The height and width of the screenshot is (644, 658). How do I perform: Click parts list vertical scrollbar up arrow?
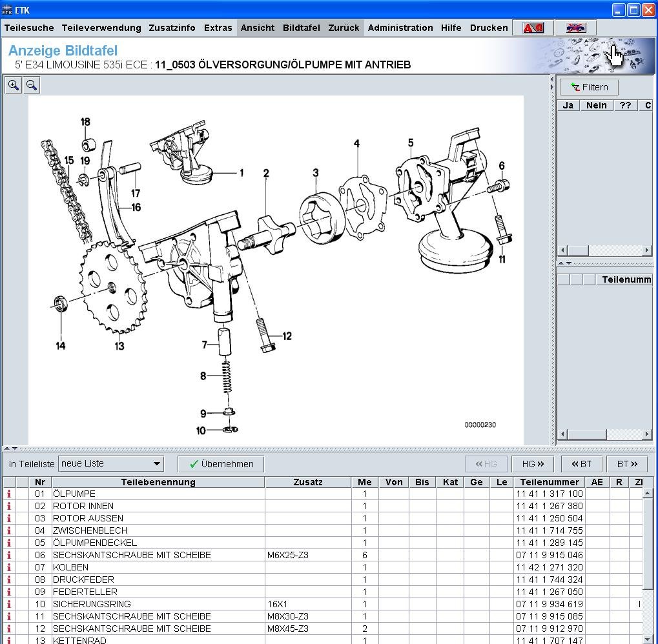tap(648, 494)
